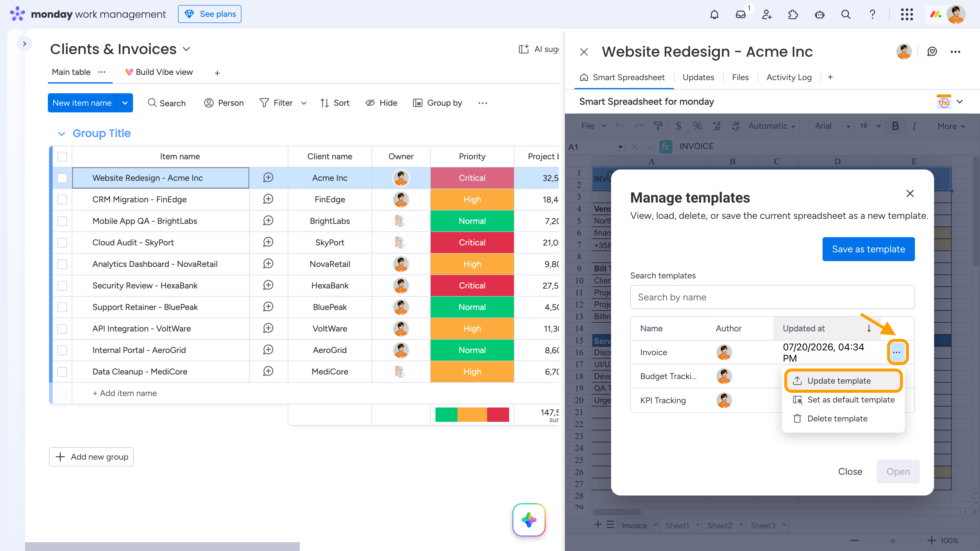Collapse the Group Title group
This screenshot has height=551, width=980.
[x=61, y=133]
